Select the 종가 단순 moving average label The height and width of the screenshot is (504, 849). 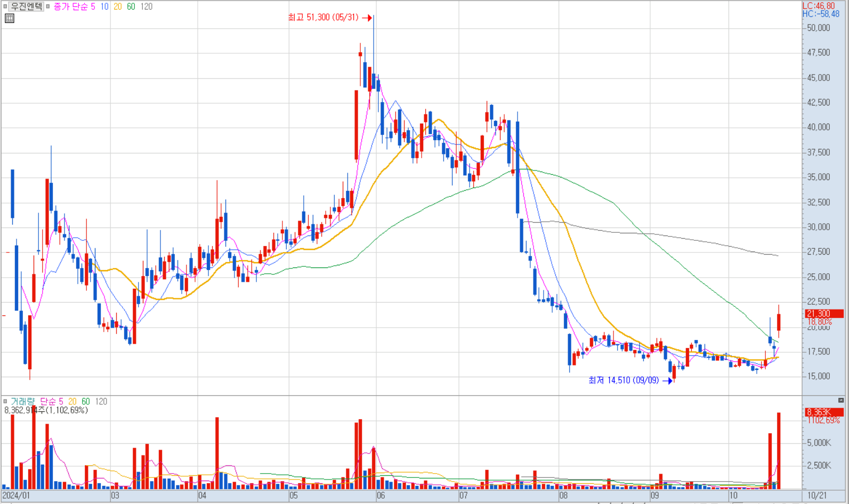click(71, 6)
